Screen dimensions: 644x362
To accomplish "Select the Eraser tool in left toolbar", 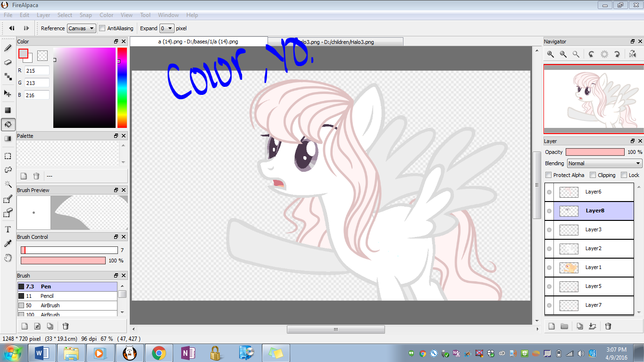I will coord(8,62).
